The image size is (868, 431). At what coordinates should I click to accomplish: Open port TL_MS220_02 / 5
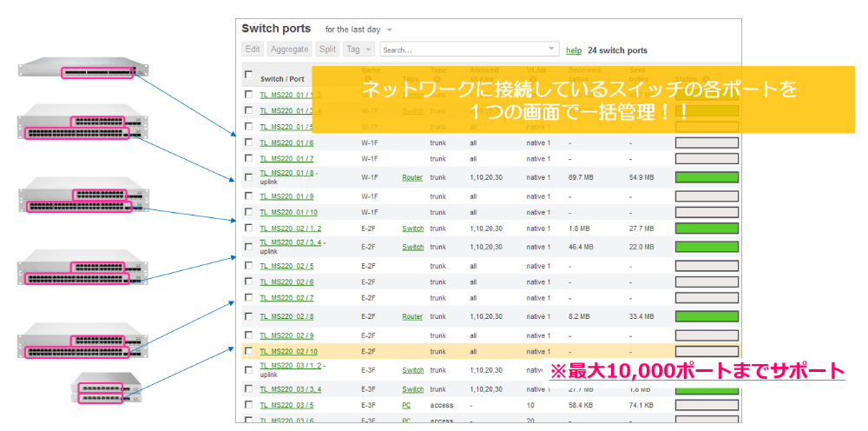(x=286, y=266)
